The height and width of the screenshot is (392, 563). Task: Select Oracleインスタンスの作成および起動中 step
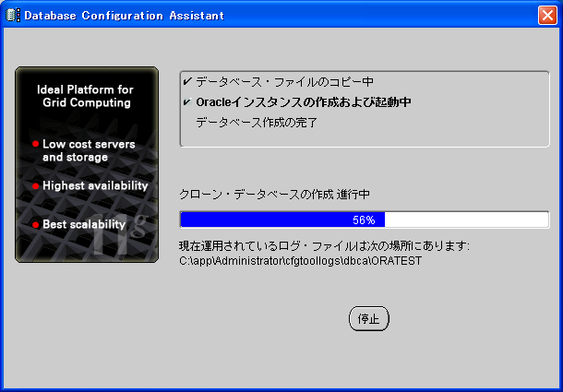pos(304,102)
